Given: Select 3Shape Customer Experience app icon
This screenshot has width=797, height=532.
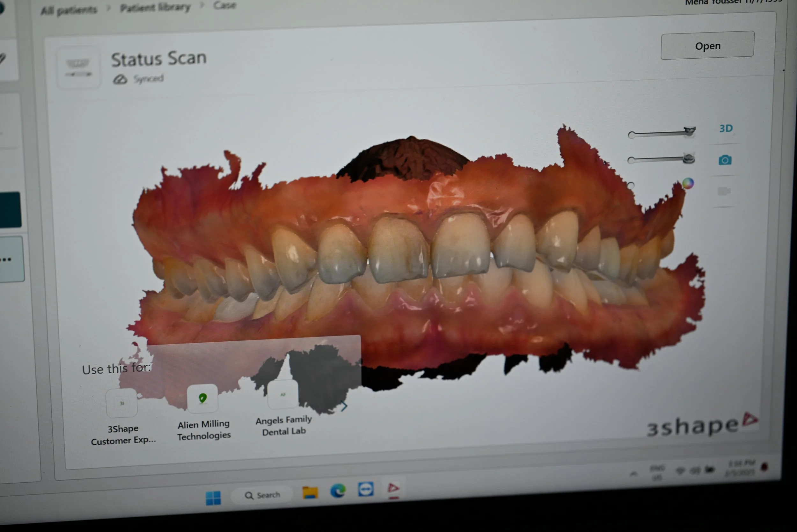Looking at the screenshot, I should click(x=122, y=403).
